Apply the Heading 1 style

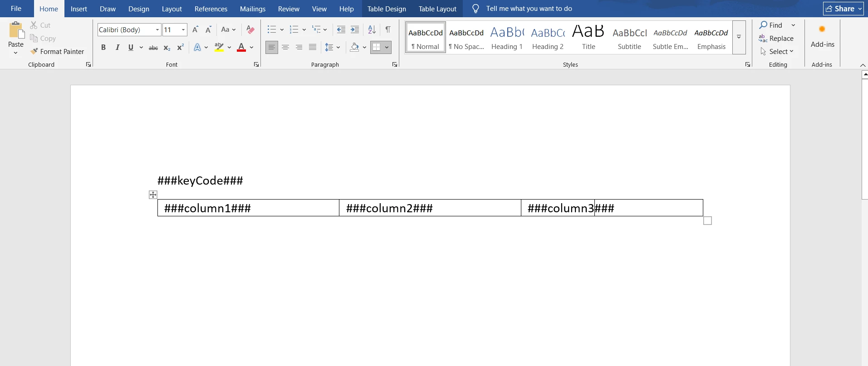click(507, 38)
